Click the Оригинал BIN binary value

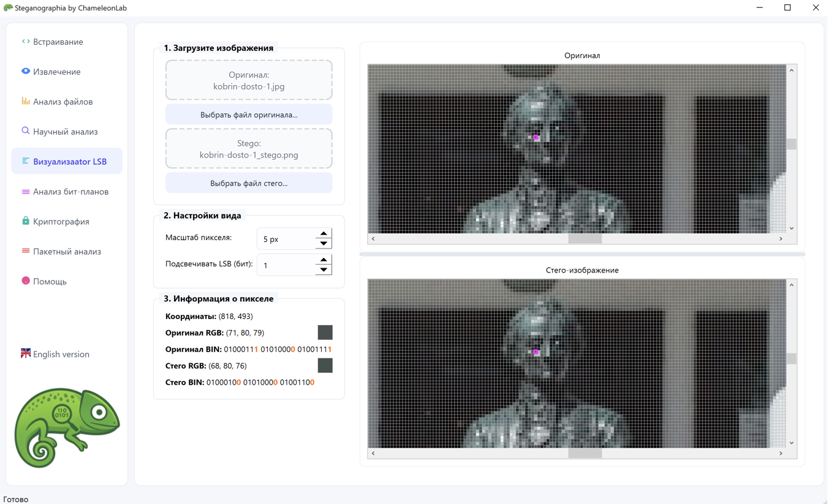tap(278, 349)
